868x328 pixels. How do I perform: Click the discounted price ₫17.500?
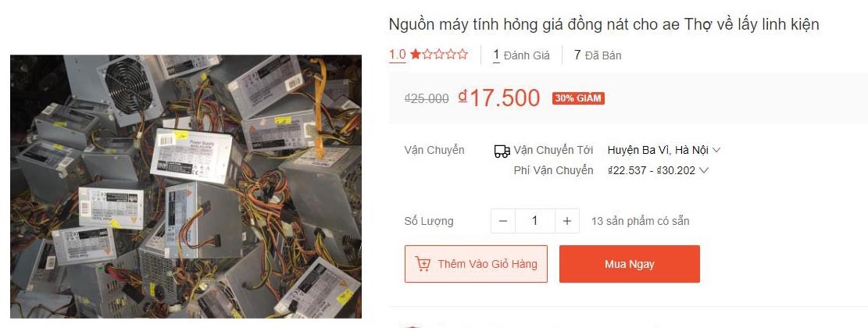498,98
